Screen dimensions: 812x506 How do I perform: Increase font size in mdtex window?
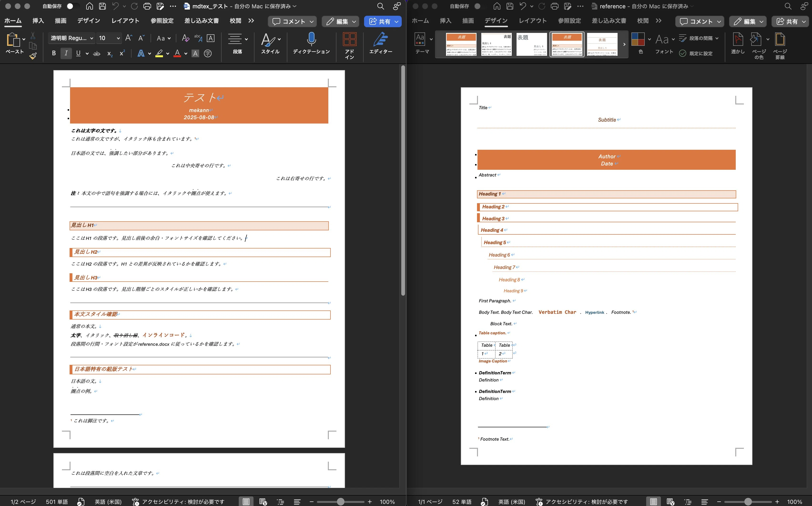[x=128, y=38]
